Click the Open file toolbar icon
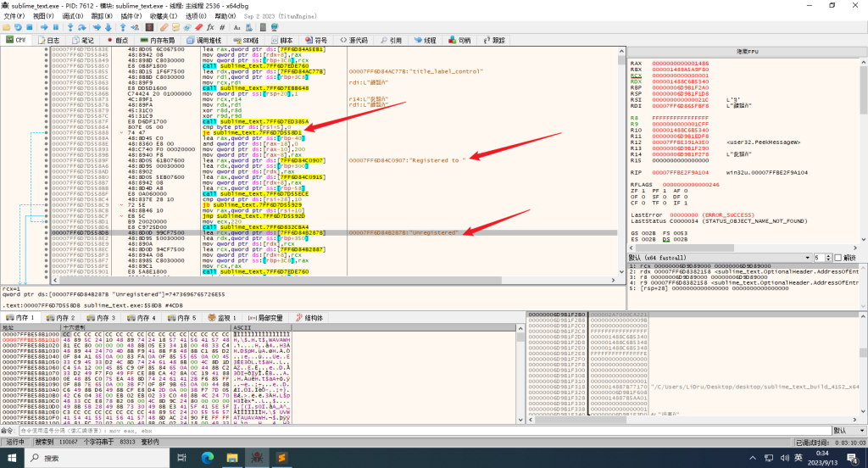Screen dimensions: 868x468 coord(6,27)
